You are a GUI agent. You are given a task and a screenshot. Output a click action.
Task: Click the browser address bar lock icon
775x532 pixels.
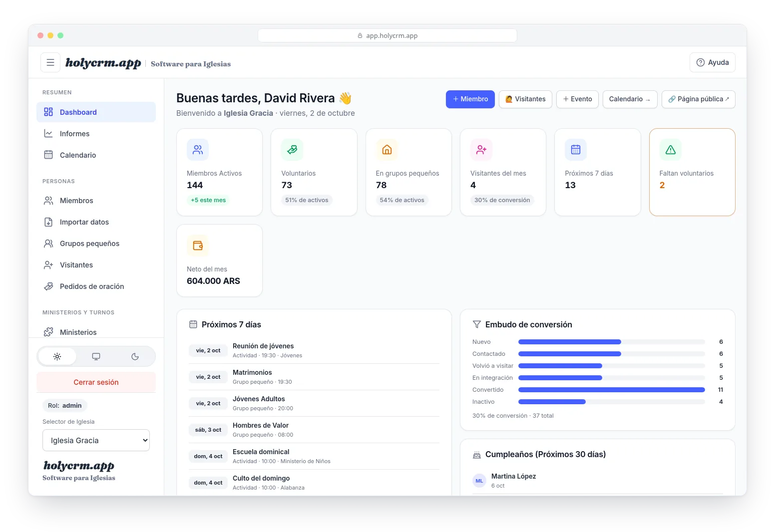[x=360, y=36]
